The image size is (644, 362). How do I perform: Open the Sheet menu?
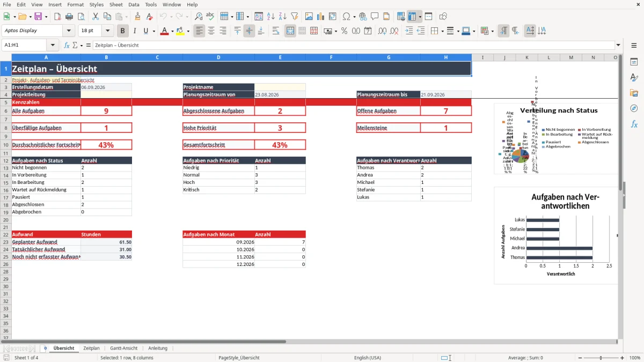click(116, 4)
